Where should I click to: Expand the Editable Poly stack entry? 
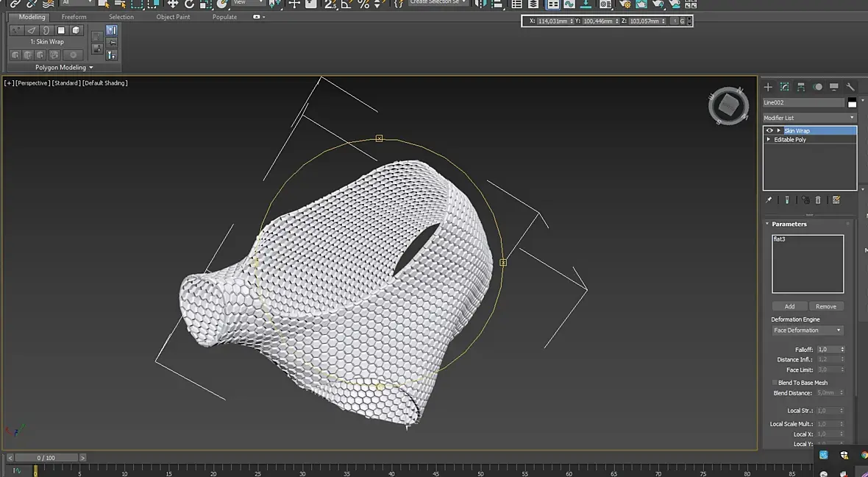[769, 139]
